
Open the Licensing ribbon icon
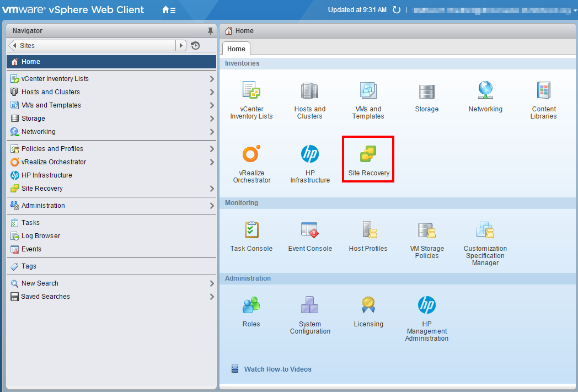coord(368,305)
